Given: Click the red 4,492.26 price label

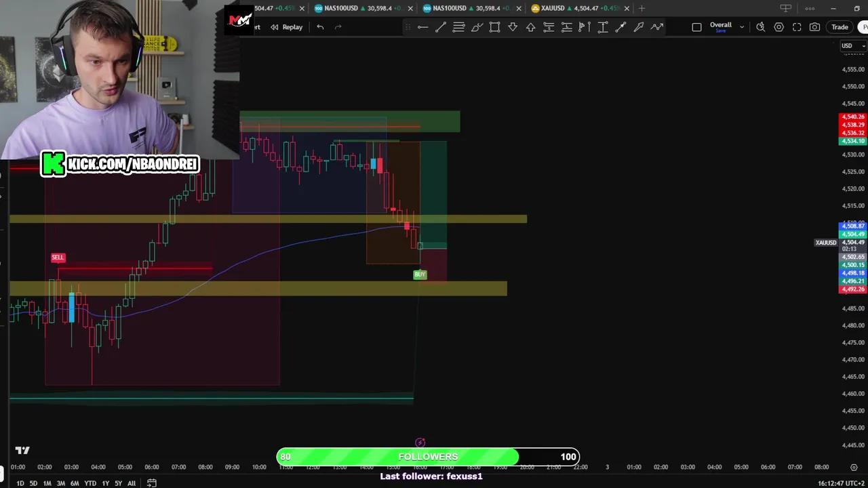Looking at the screenshot, I should tap(853, 289).
